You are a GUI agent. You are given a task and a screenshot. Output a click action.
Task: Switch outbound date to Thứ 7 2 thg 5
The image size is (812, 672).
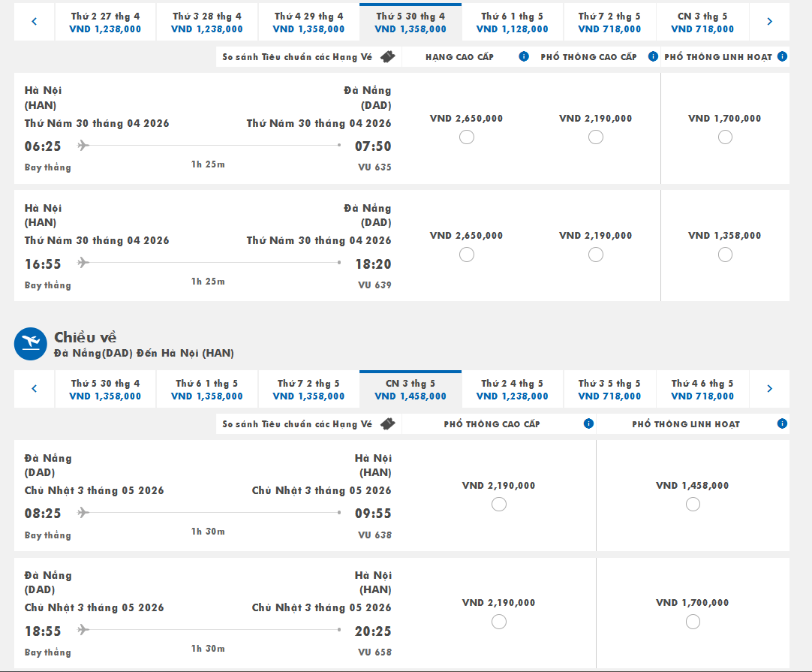pos(609,23)
